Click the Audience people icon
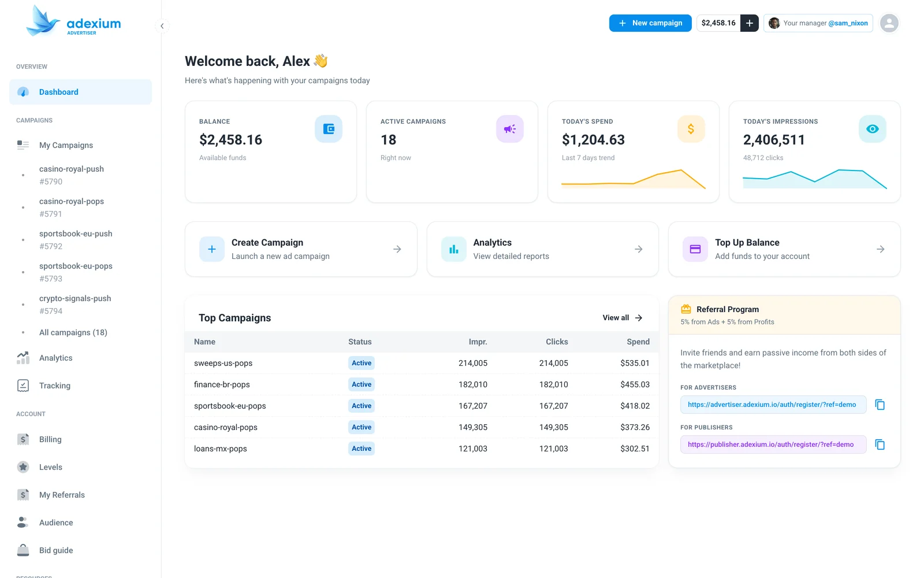The height and width of the screenshot is (578, 924). pyautogui.click(x=23, y=523)
